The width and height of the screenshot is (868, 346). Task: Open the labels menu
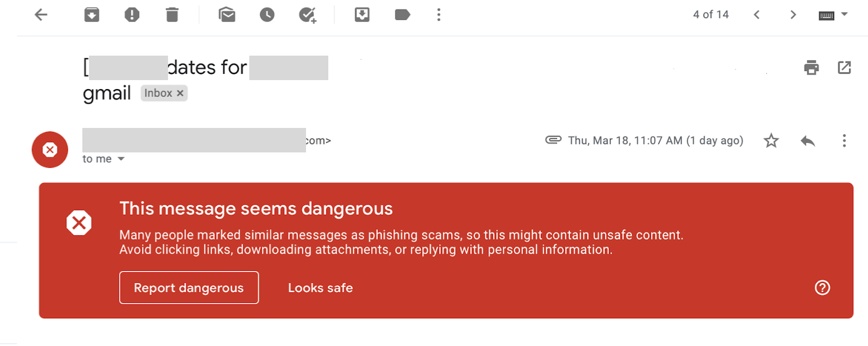click(x=402, y=15)
